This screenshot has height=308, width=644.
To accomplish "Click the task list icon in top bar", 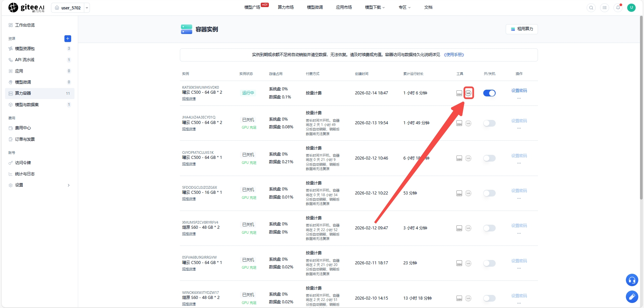I will pyautogui.click(x=604, y=7).
